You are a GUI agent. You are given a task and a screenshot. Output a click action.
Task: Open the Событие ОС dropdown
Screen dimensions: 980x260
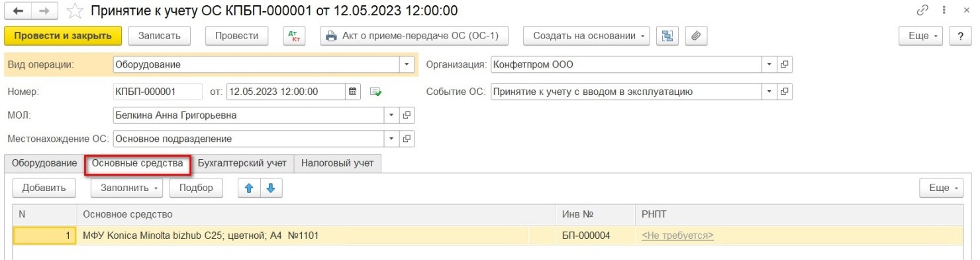coord(769,92)
